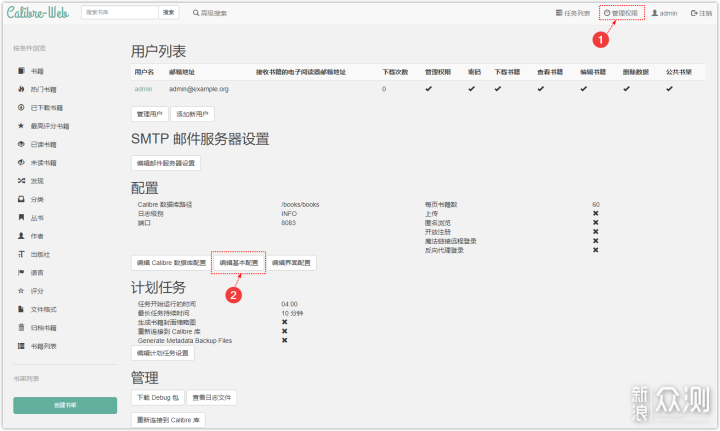
Task: Click the Calibre 数据库路径 label
Action: [x=165, y=205]
